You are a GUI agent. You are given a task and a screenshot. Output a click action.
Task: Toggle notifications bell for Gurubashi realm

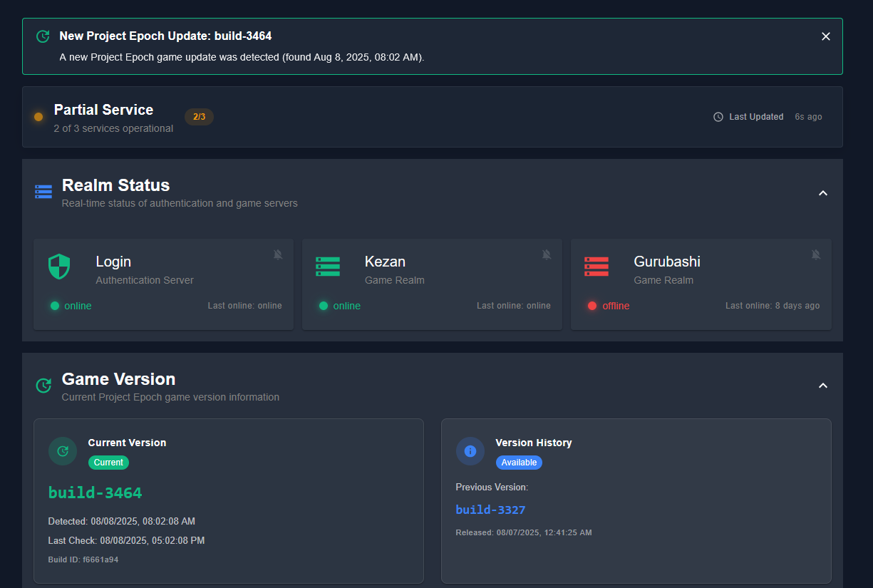[x=816, y=254]
